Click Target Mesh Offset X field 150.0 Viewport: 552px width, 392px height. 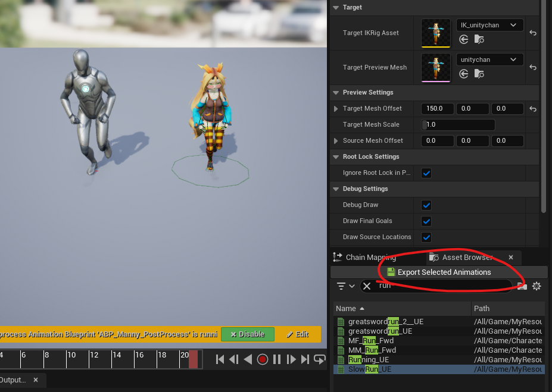pos(437,109)
